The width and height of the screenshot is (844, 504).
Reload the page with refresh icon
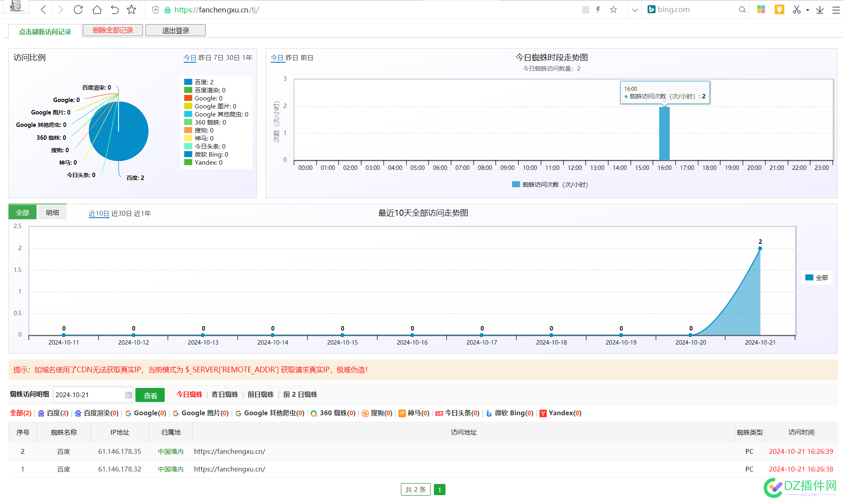click(x=78, y=10)
